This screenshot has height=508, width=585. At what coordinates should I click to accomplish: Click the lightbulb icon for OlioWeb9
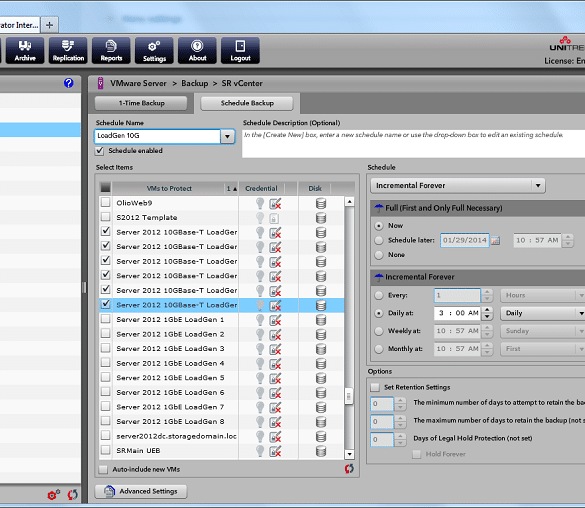(260, 203)
